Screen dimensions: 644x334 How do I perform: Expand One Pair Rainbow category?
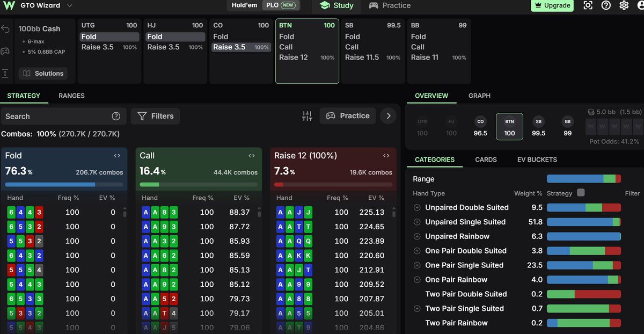[417, 280]
